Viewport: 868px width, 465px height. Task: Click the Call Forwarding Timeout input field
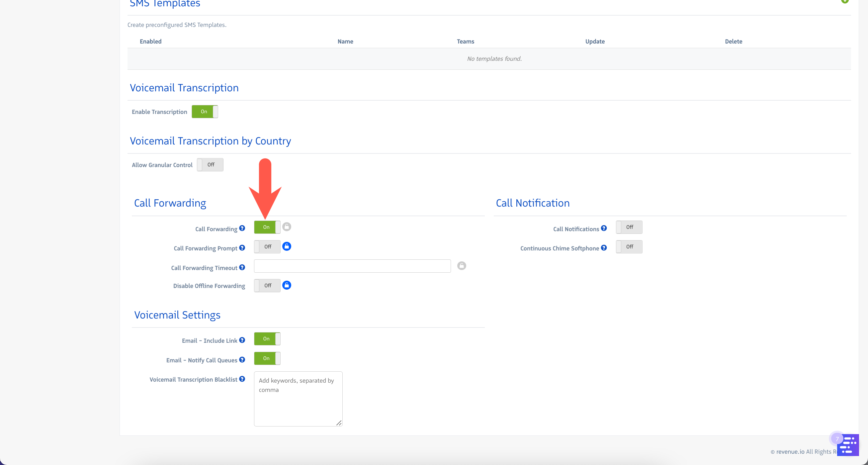click(x=352, y=266)
